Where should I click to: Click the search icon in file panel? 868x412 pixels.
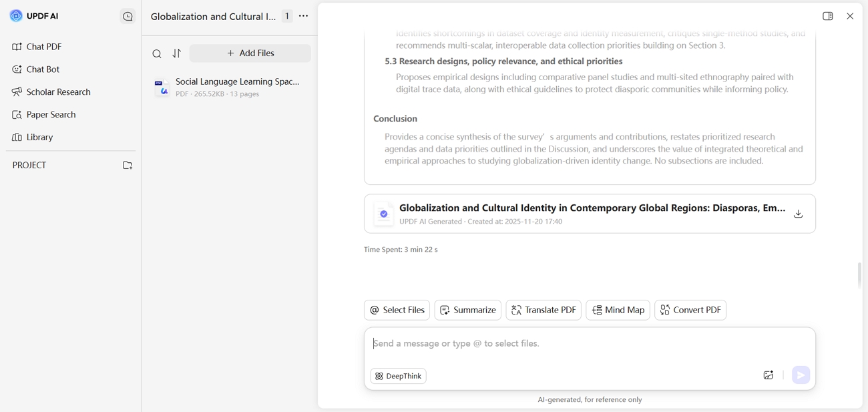(157, 53)
